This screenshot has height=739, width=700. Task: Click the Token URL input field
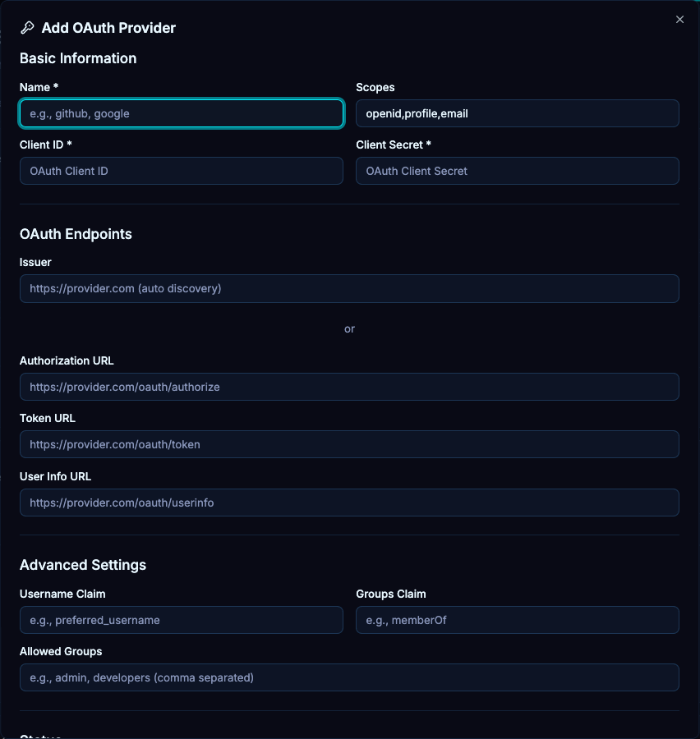pos(349,444)
